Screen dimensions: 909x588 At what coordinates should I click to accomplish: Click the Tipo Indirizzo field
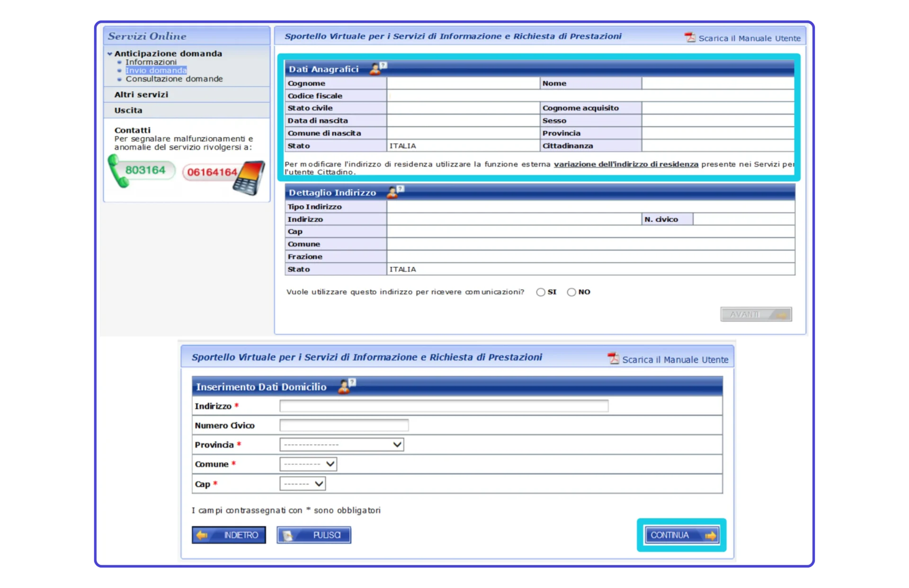tap(590, 207)
